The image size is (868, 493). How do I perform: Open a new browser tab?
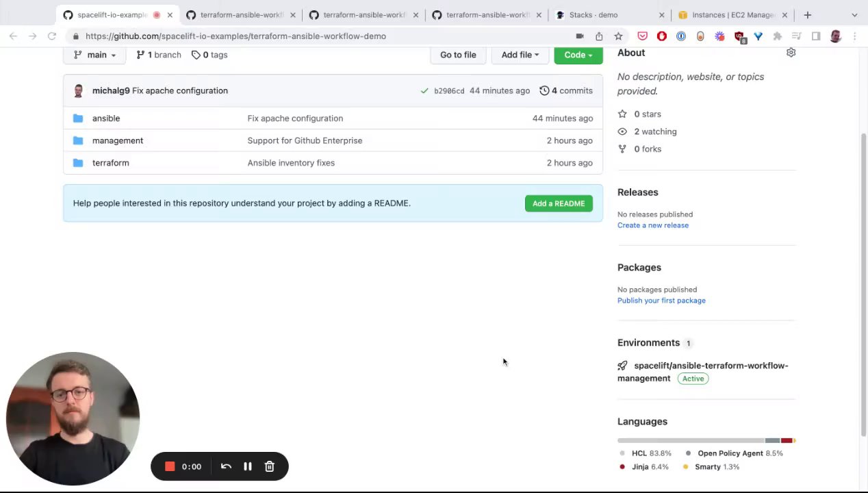808,15
